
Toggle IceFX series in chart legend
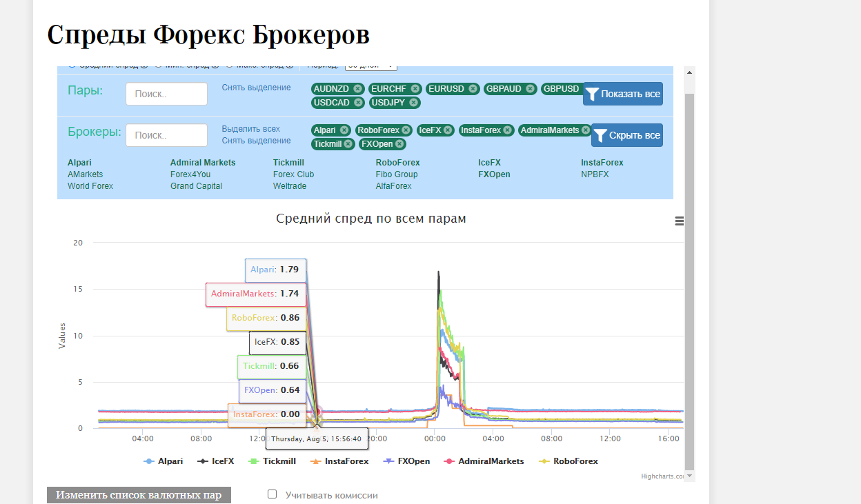point(216,461)
